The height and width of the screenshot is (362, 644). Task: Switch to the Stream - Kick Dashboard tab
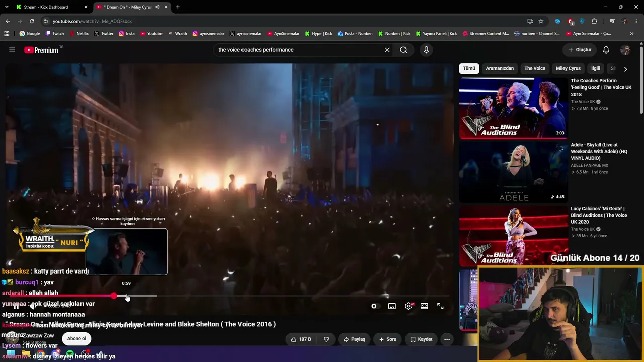click(x=50, y=7)
